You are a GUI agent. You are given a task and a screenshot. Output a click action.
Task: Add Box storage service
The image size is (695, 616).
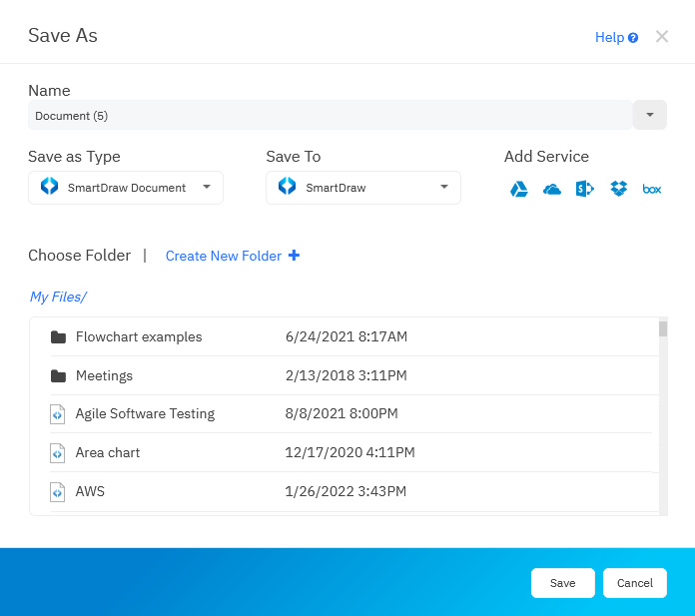pos(652,189)
